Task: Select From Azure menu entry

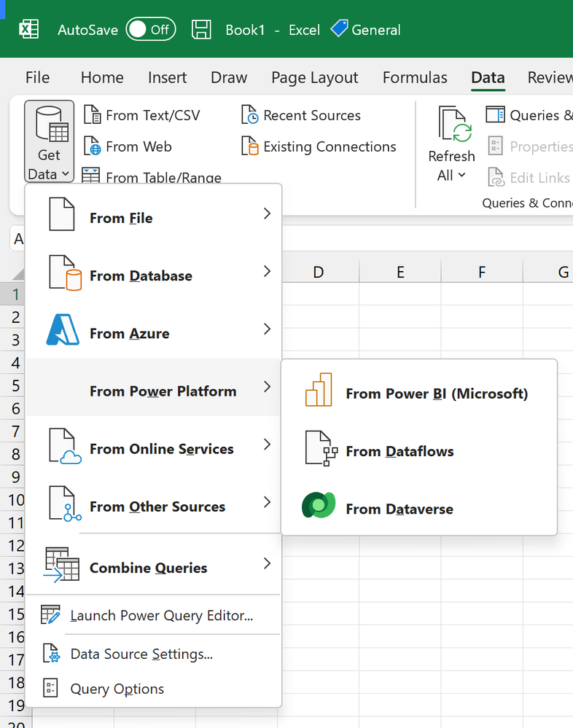Action: tap(154, 329)
